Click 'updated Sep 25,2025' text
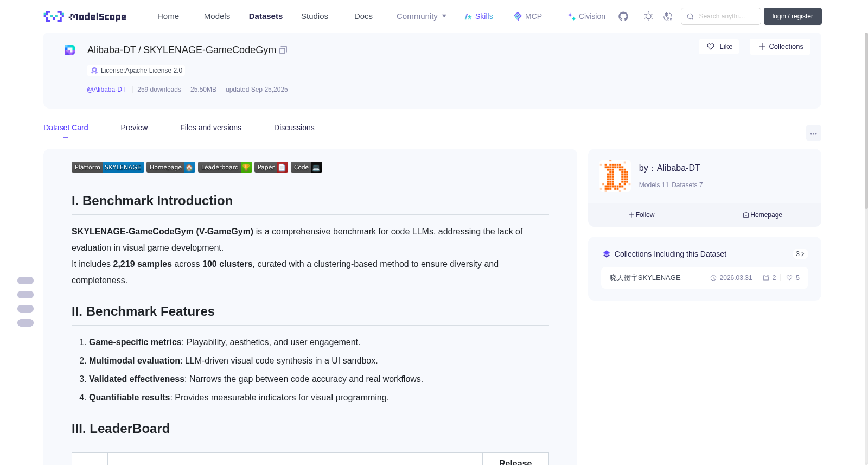 (257, 90)
